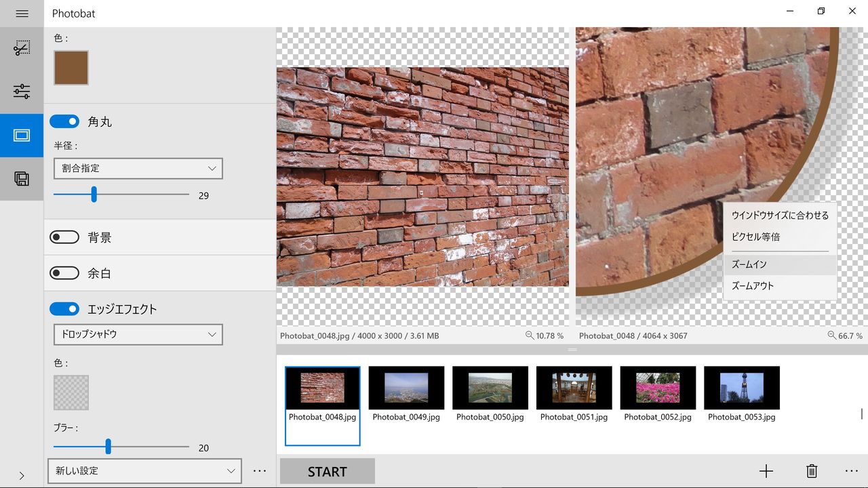The width and height of the screenshot is (868, 488).
Task: Open the save/output settings panel
Action: click(22, 179)
